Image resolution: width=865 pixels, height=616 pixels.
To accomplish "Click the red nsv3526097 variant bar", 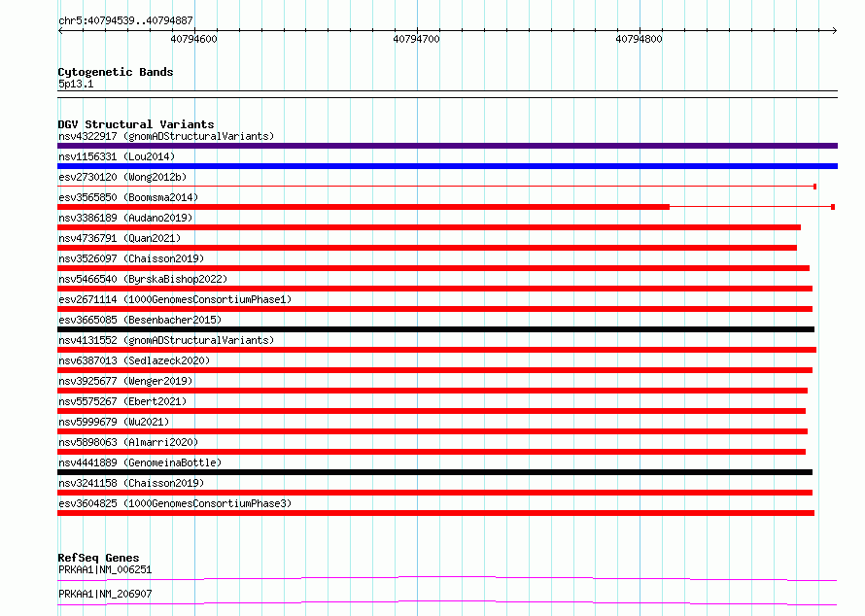I will pyautogui.click(x=433, y=268).
